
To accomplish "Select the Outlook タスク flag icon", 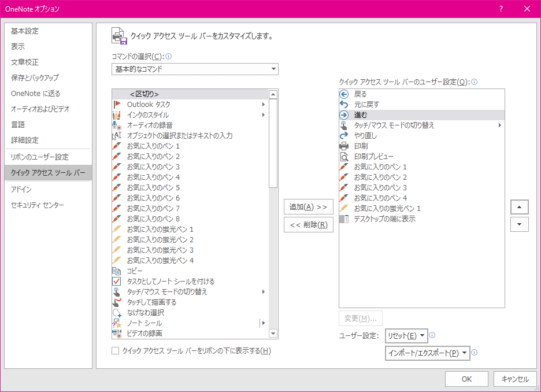I will (x=117, y=104).
